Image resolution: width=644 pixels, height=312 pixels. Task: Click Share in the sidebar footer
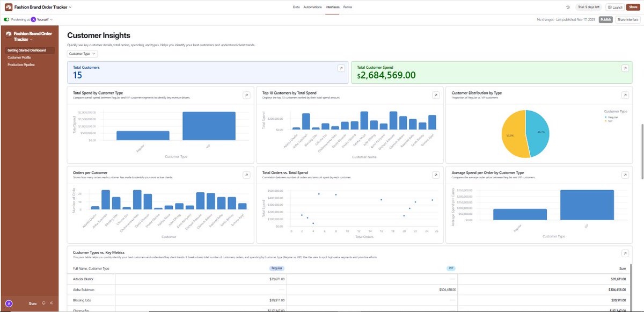(x=33, y=303)
